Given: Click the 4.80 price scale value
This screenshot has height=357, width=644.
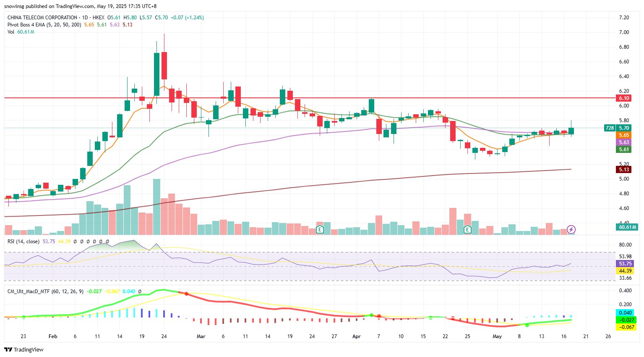Looking at the screenshot, I should 624,194.
